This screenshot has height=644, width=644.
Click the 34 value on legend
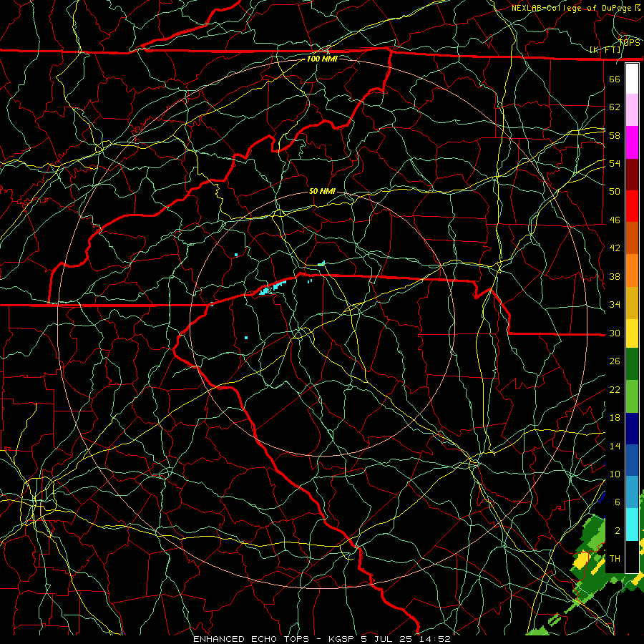[615, 305]
